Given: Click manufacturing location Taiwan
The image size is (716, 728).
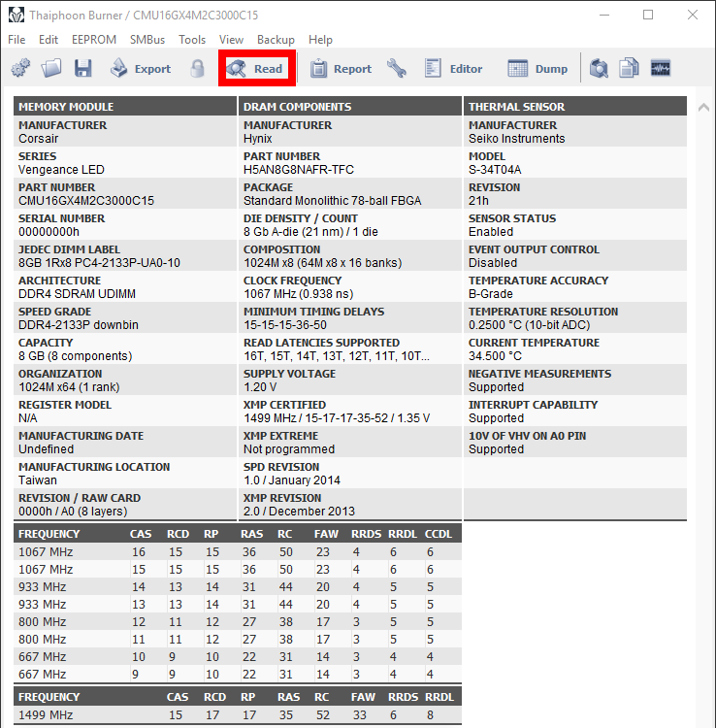Looking at the screenshot, I should tap(38, 480).
